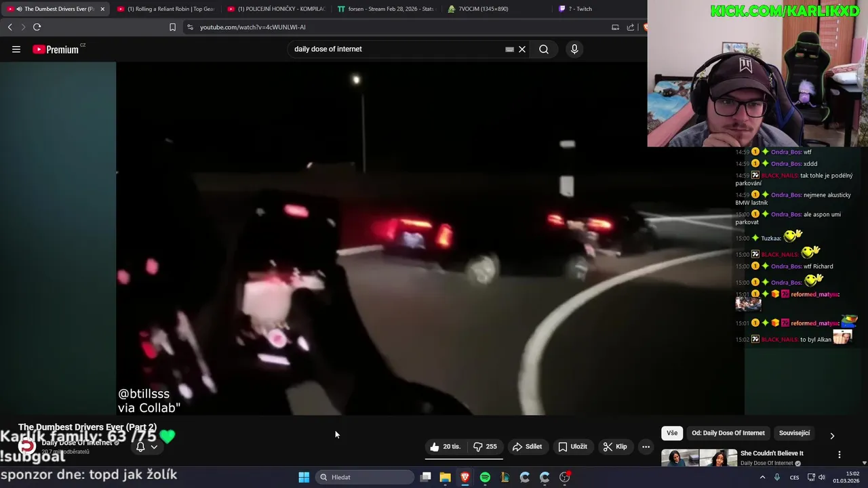Open Daily Dose Of Internet channel avatar
The image size is (868, 488).
pyautogui.click(x=26, y=447)
